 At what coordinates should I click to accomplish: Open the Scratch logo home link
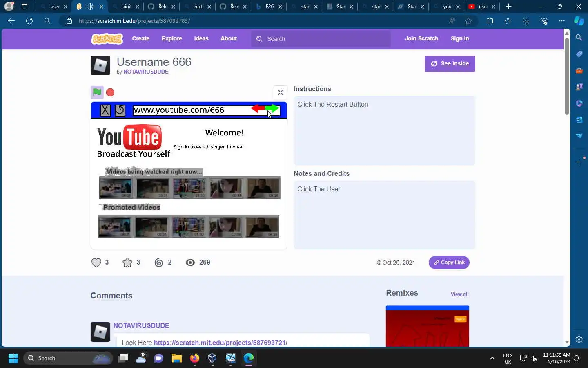click(107, 39)
